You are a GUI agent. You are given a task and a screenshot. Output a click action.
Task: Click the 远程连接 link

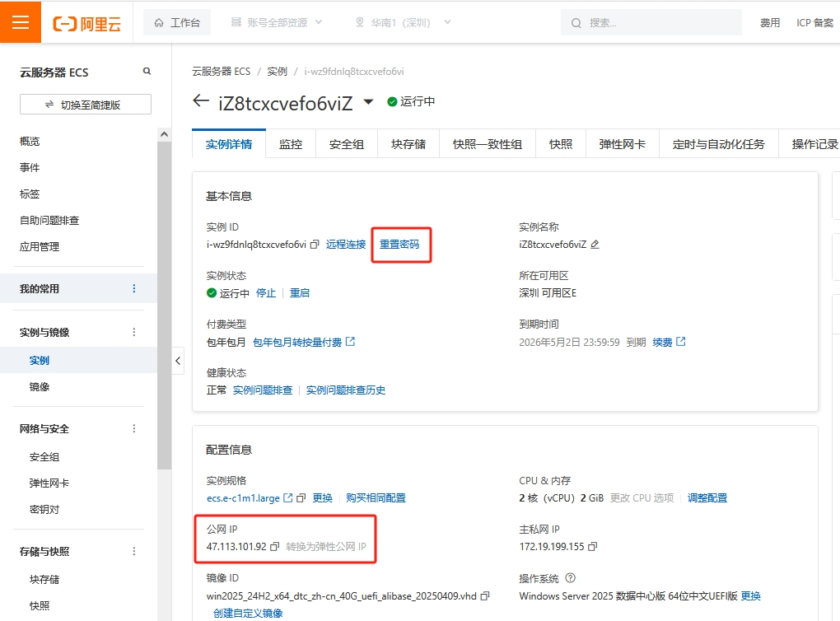[x=346, y=245]
